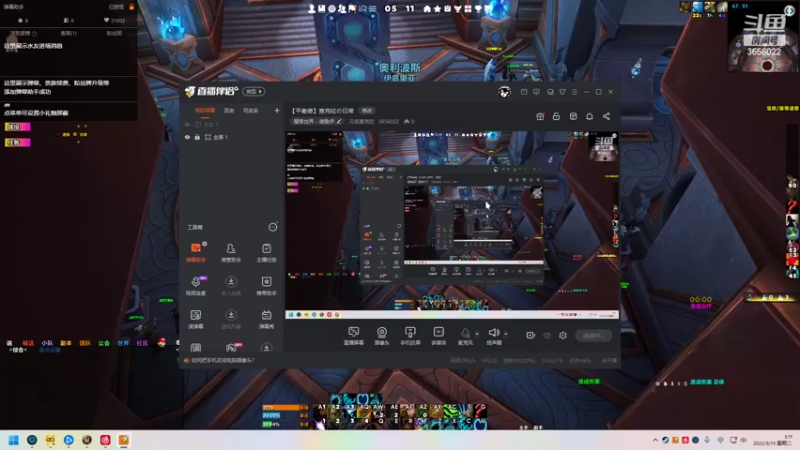The width and height of the screenshot is (800, 450).
Task: Expand toolbox more options circle
Action: 273,227
